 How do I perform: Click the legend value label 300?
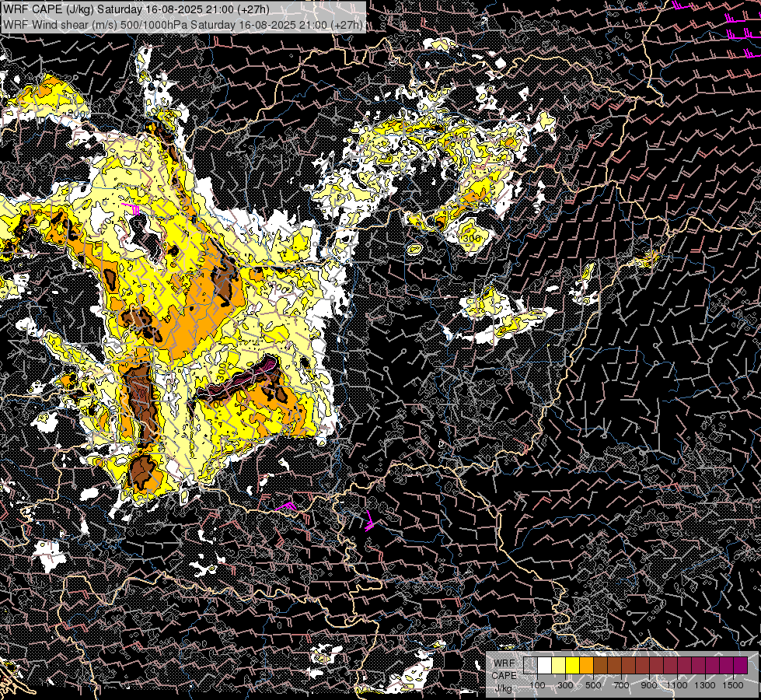click(565, 685)
